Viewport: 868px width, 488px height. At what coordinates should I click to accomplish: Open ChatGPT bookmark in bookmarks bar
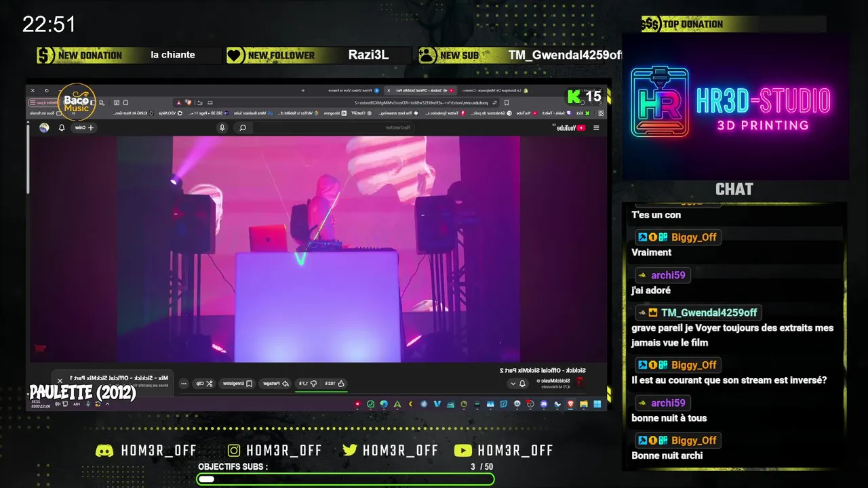coord(361,113)
